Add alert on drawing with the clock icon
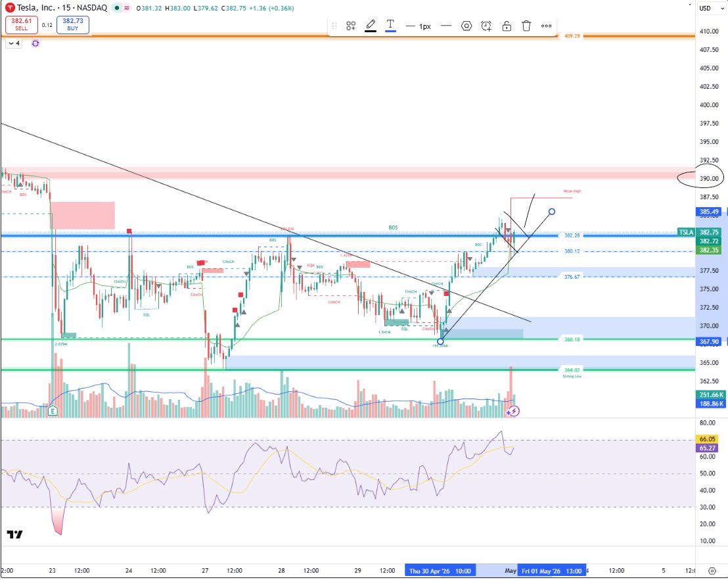This screenshot has height=580, width=728. coord(486,26)
